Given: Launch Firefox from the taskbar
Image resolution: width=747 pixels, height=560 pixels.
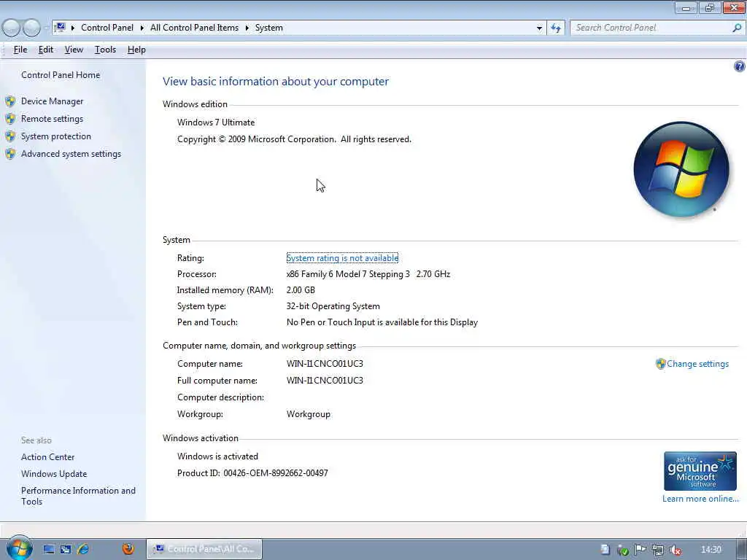Looking at the screenshot, I should (x=128, y=549).
